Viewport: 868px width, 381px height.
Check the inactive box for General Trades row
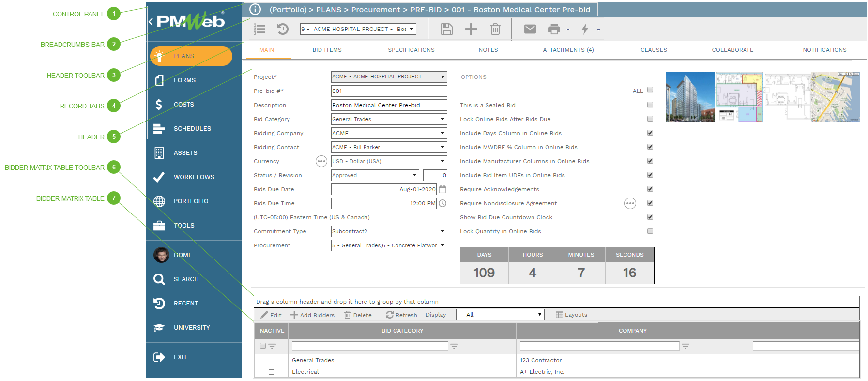pyautogui.click(x=271, y=360)
